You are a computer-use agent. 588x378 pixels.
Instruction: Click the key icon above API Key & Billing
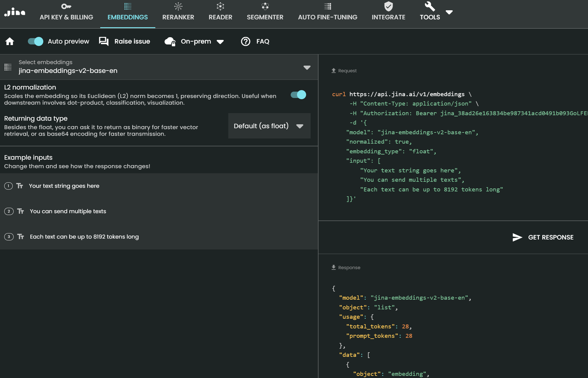[x=66, y=6]
